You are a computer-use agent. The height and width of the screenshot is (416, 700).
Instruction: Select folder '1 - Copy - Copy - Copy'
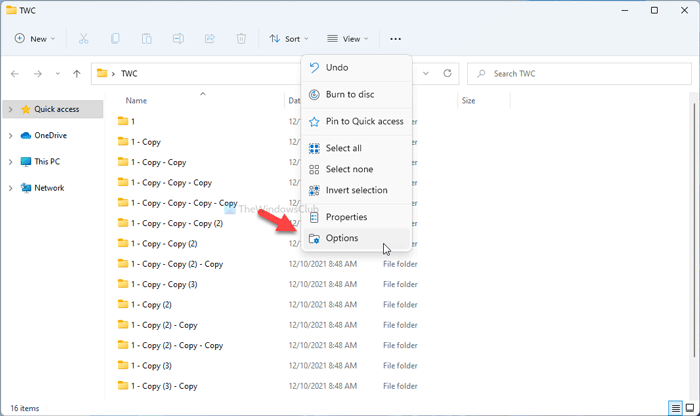tap(171, 183)
